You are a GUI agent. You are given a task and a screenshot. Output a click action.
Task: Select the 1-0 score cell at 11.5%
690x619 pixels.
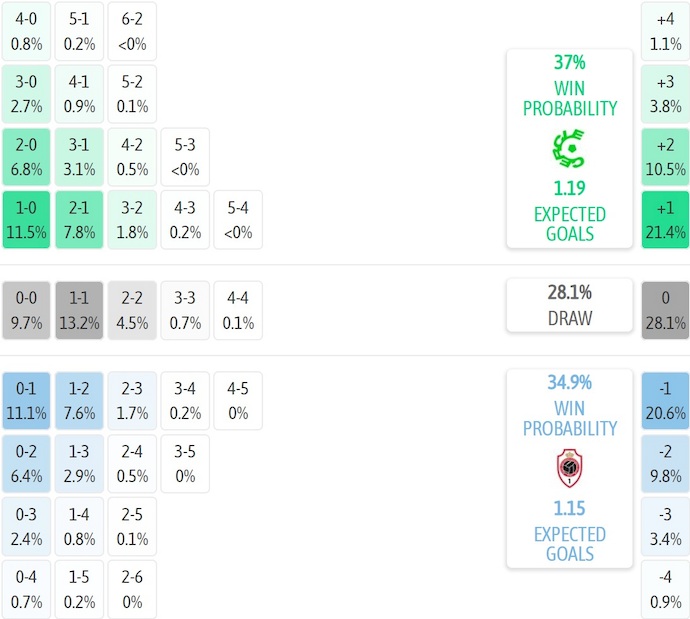coord(27,220)
